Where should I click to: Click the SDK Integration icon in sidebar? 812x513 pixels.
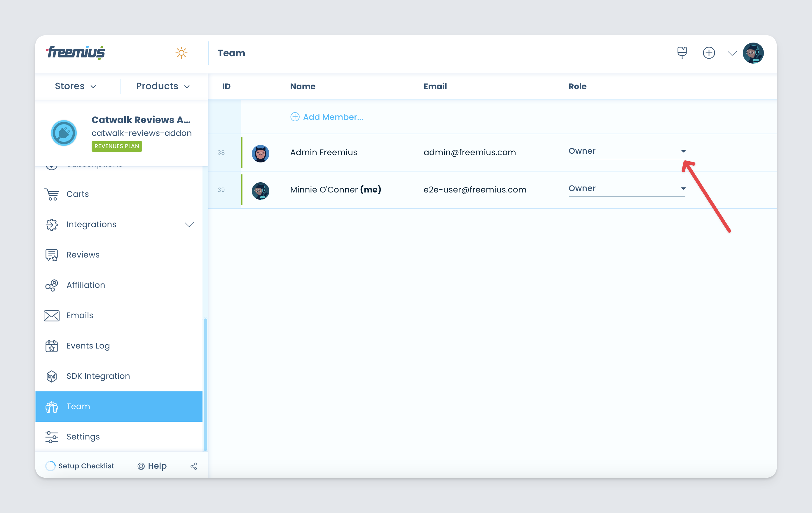point(51,376)
